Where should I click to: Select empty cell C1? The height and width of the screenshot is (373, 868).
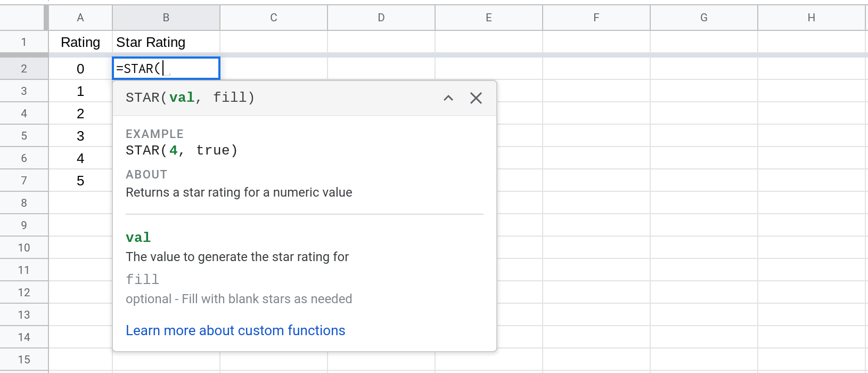(x=274, y=42)
